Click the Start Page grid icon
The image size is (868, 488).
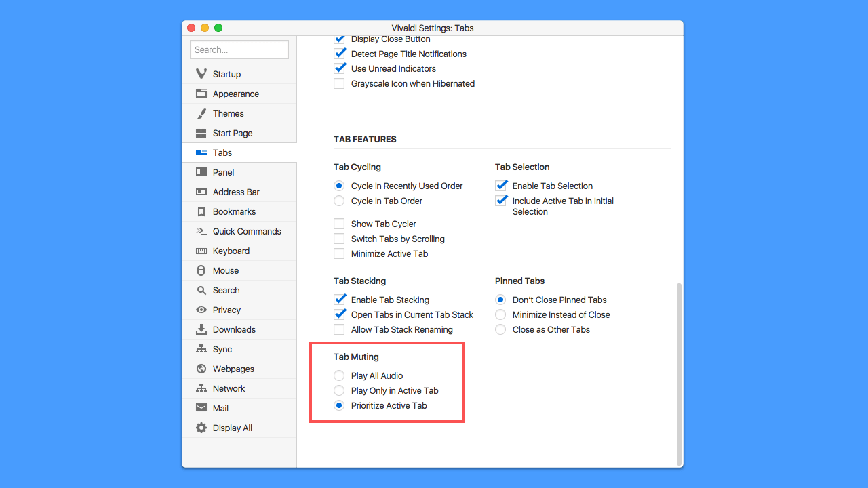201,133
